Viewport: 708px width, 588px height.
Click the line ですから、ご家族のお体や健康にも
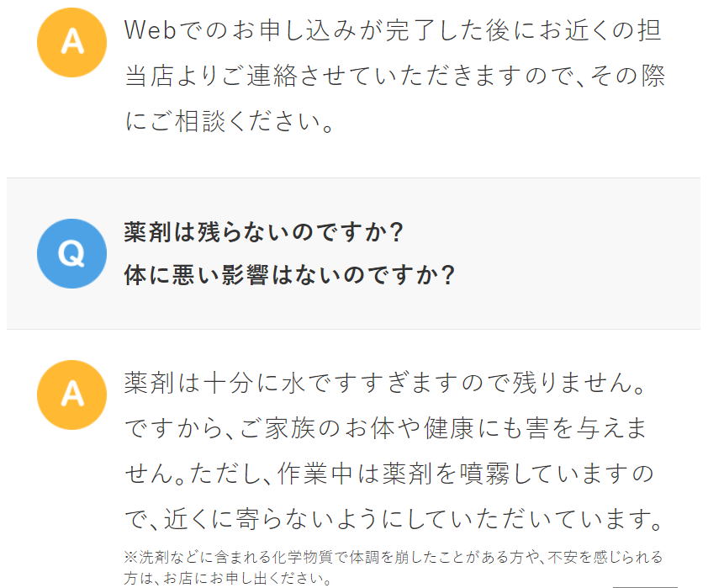click(387, 428)
